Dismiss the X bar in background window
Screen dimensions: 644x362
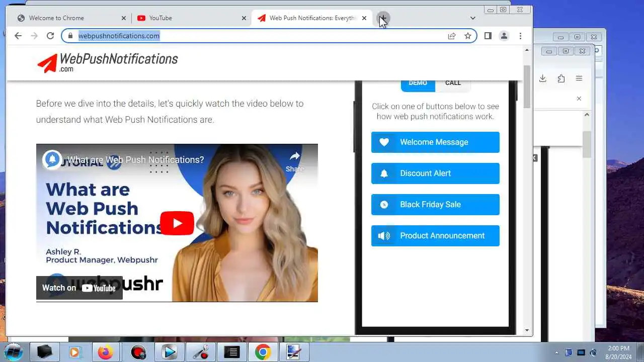click(579, 99)
